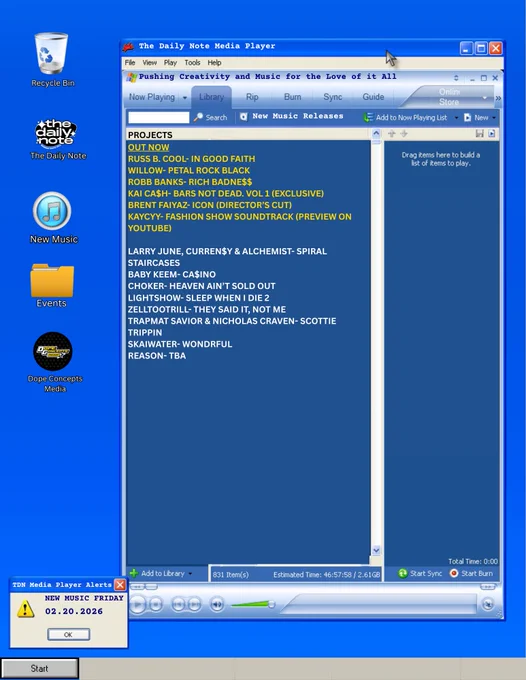Image resolution: width=526 pixels, height=680 pixels.
Task: Select RUSS B. COOL- IN GOOD FAITH
Action: 191,159
